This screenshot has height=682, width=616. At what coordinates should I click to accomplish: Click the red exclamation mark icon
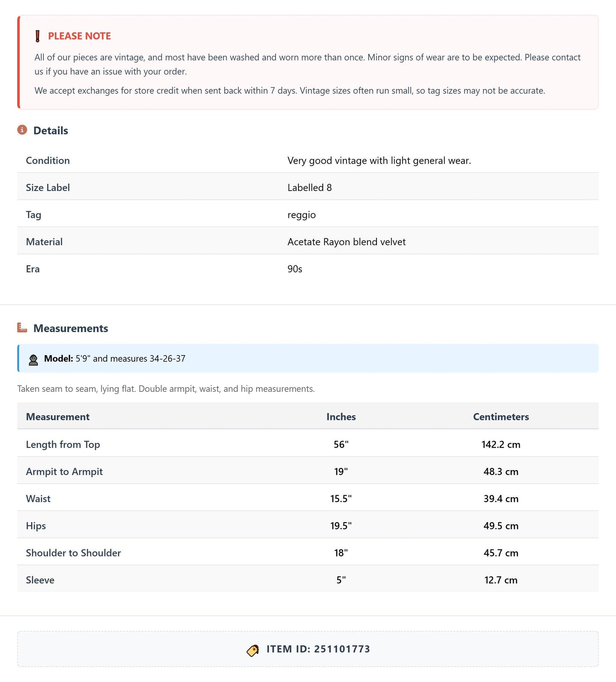pos(38,36)
